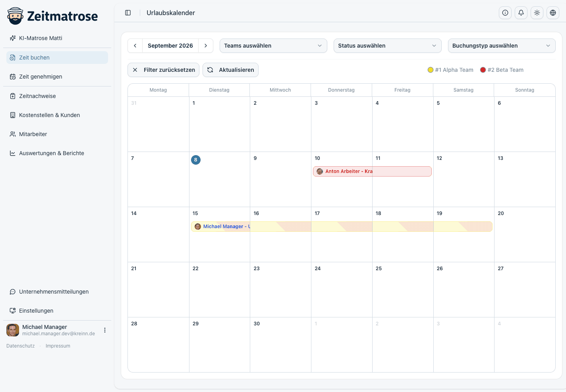The height and width of the screenshot is (392, 566).
Task: Open Anton Arbeiter calendar event bar on September 11
Action: 402,171
